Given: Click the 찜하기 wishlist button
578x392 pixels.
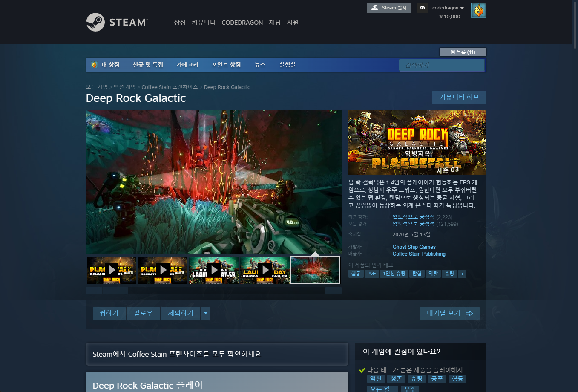Looking at the screenshot, I should tap(109, 314).
